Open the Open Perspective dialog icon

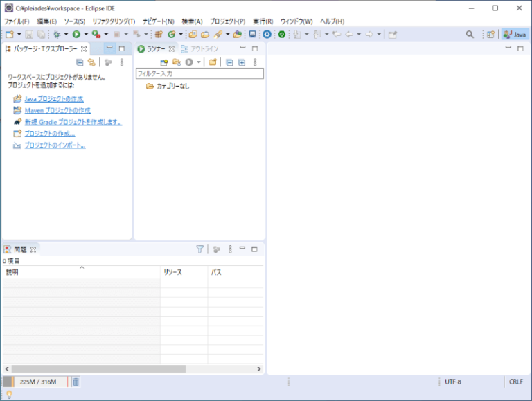490,34
